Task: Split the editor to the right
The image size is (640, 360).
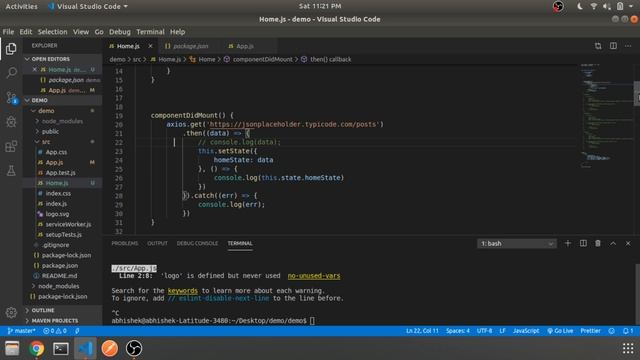Action: pos(613,46)
